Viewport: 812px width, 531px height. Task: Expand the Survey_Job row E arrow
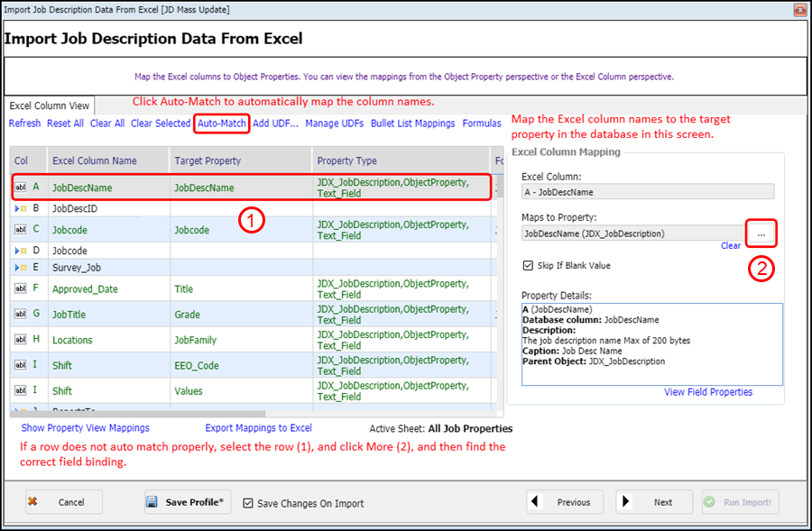pyautogui.click(x=17, y=268)
